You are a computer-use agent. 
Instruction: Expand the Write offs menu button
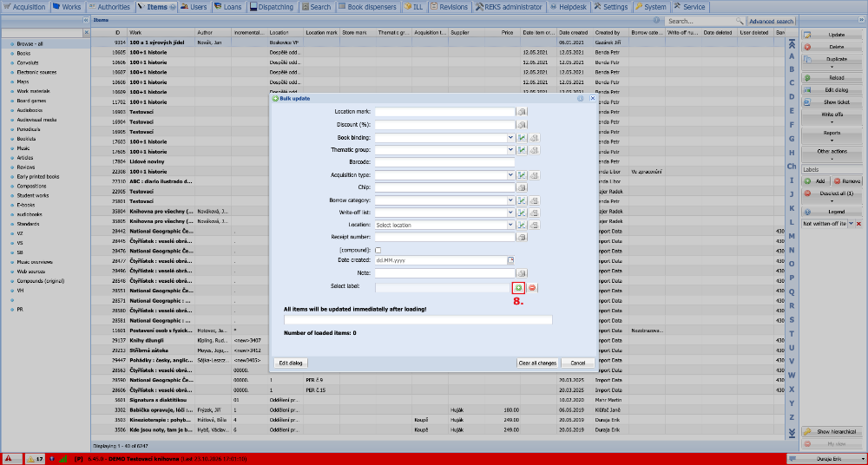click(x=832, y=117)
